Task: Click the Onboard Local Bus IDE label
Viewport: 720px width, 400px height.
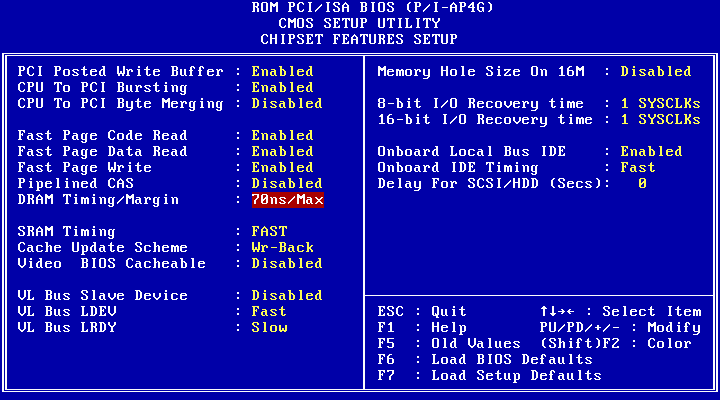Action: tap(472, 152)
